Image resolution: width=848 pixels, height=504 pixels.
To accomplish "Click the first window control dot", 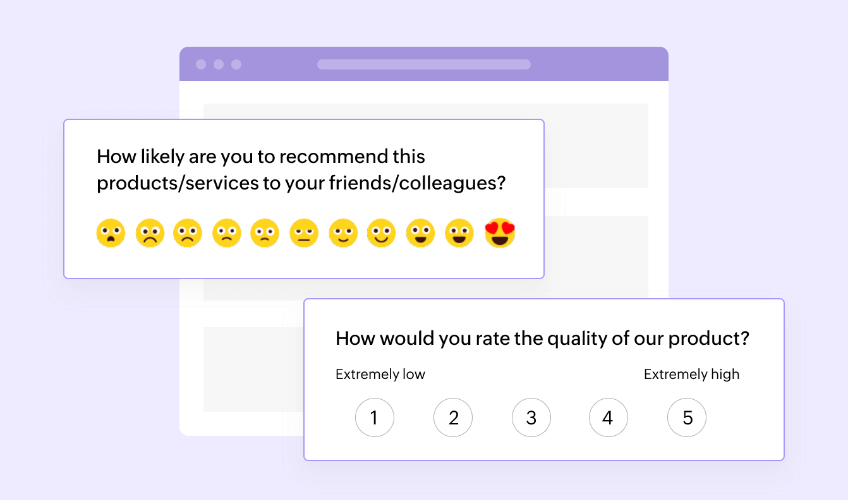I will pos(201,64).
